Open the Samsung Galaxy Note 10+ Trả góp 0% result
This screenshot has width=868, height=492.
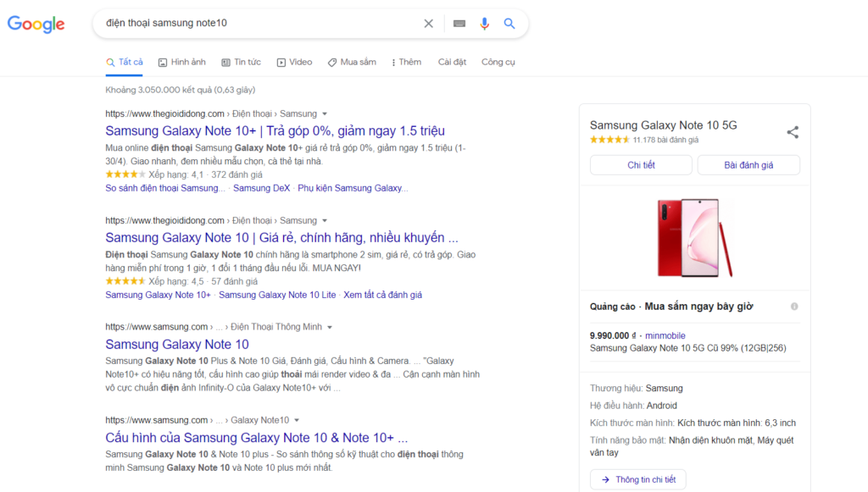pos(275,131)
